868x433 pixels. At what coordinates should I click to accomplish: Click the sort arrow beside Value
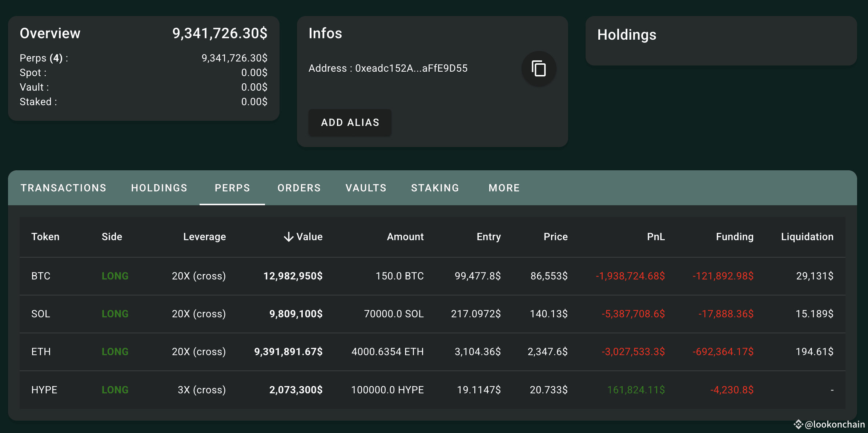point(289,237)
